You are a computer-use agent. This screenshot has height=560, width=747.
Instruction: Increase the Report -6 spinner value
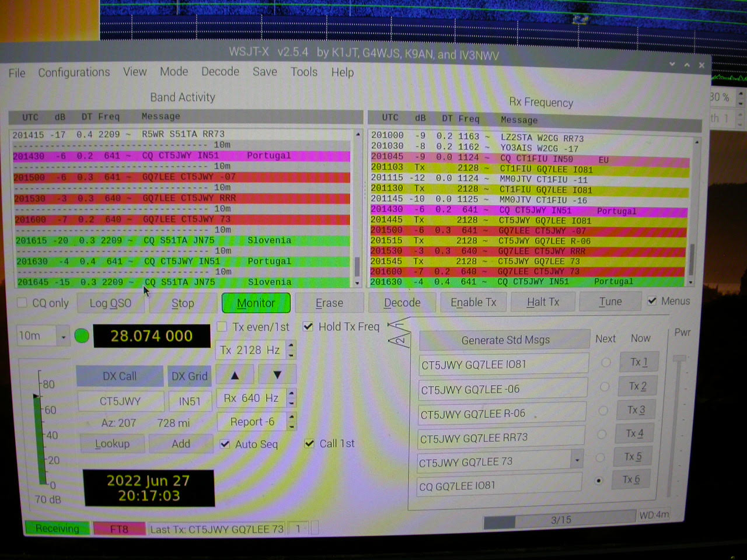coord(292,417)
